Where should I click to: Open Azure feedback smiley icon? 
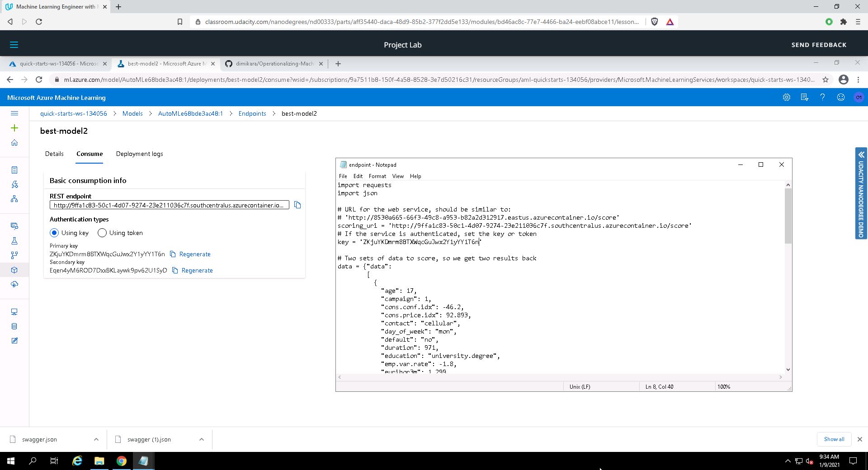click(841, 98)
